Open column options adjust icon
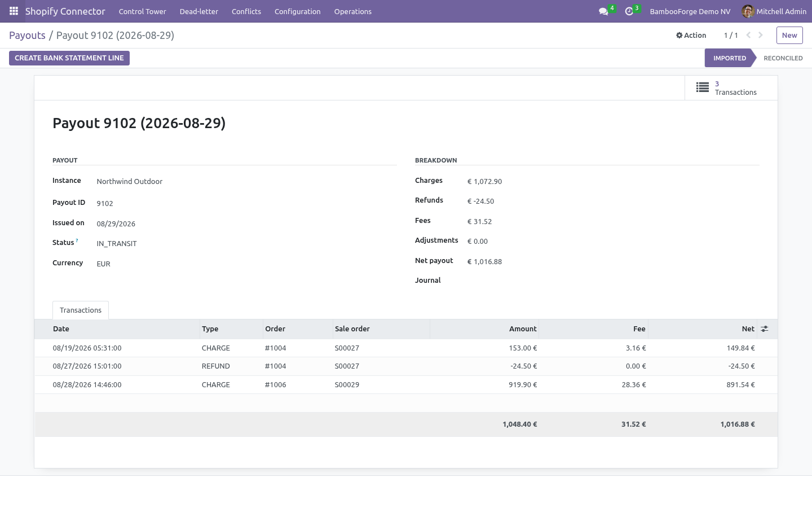 point(765,329)
